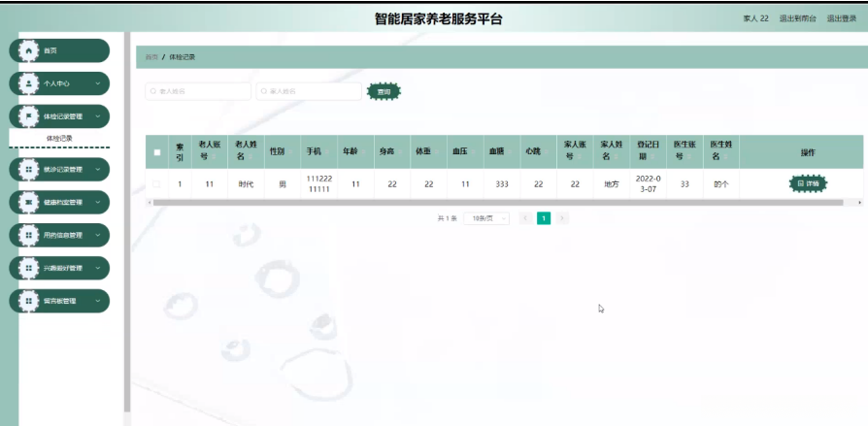Click the 智能居家养老服务平台 title

tap(439, 18)
